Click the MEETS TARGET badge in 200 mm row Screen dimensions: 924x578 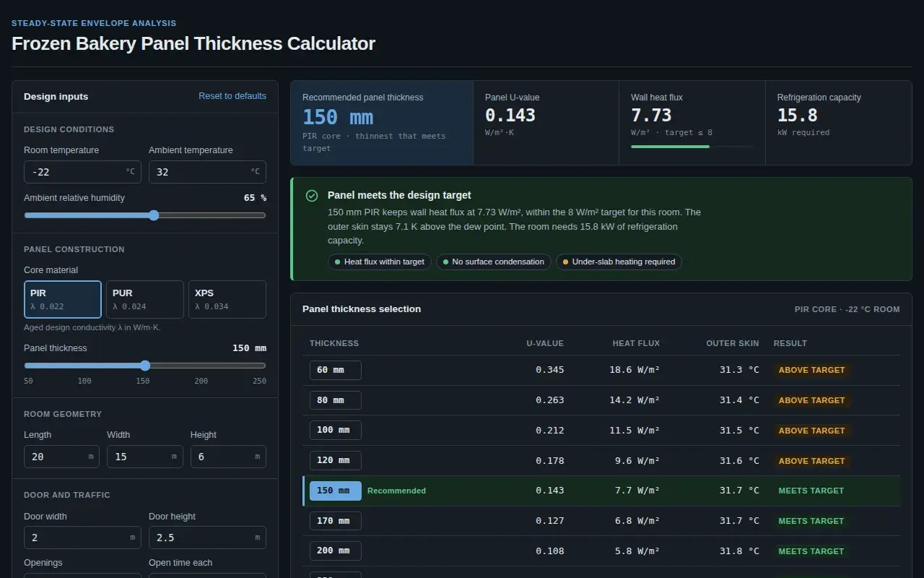tap(811, 551)
